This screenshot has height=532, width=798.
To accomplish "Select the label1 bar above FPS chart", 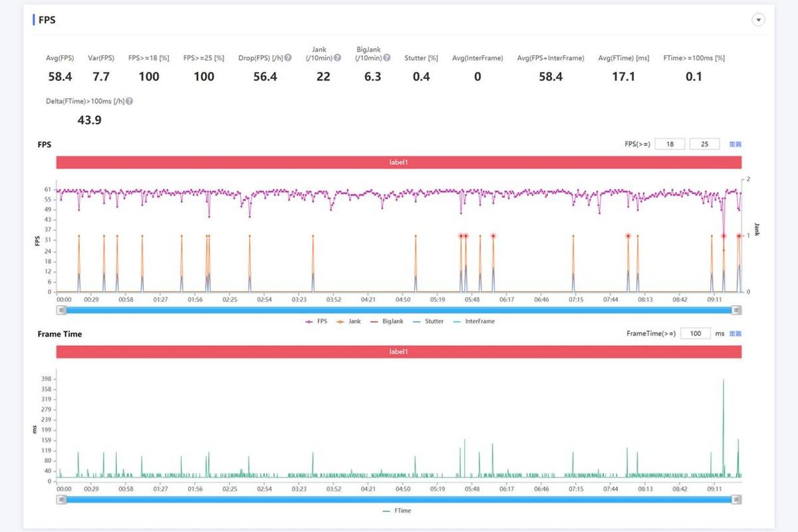I will coord(398,162).
